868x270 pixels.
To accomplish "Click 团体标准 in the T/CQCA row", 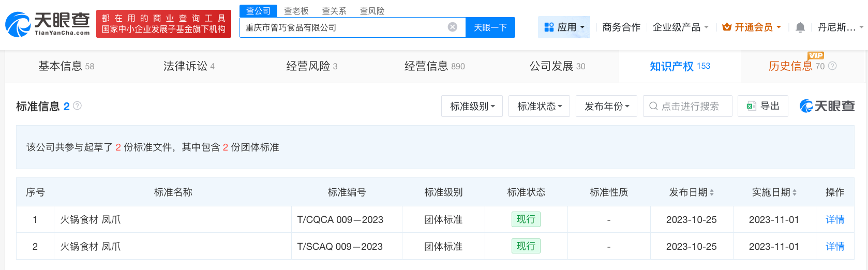I will coord(443,220).
